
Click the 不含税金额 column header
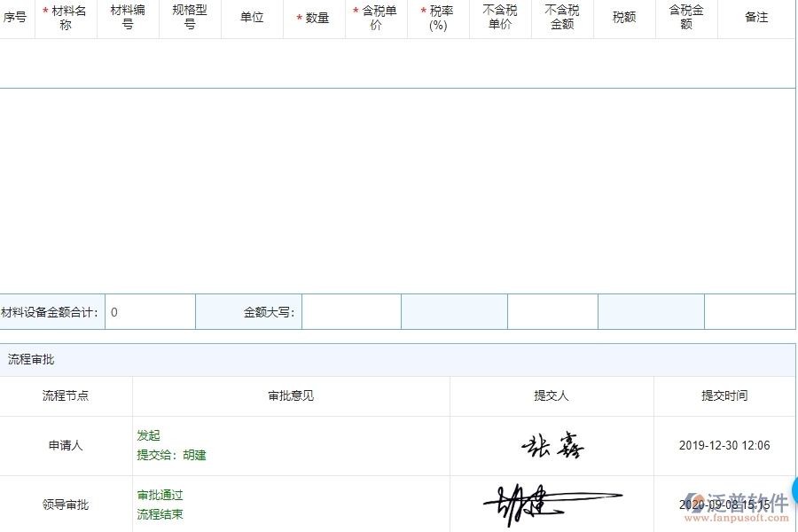tap(562, 17)
